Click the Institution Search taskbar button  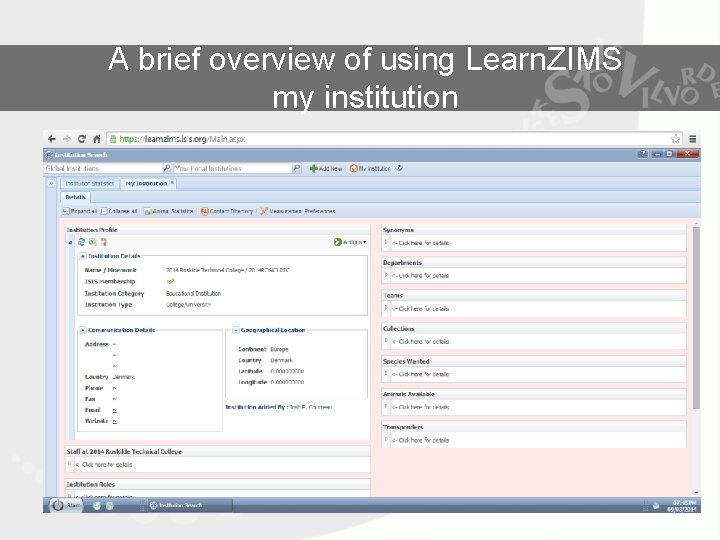190,506
